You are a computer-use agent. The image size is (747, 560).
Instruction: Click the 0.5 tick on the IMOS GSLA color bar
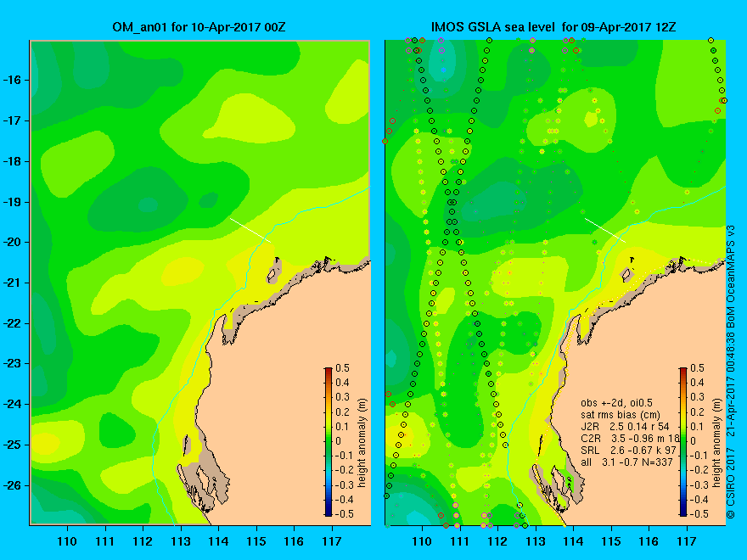pyautogui.click(x=698, y=368)
